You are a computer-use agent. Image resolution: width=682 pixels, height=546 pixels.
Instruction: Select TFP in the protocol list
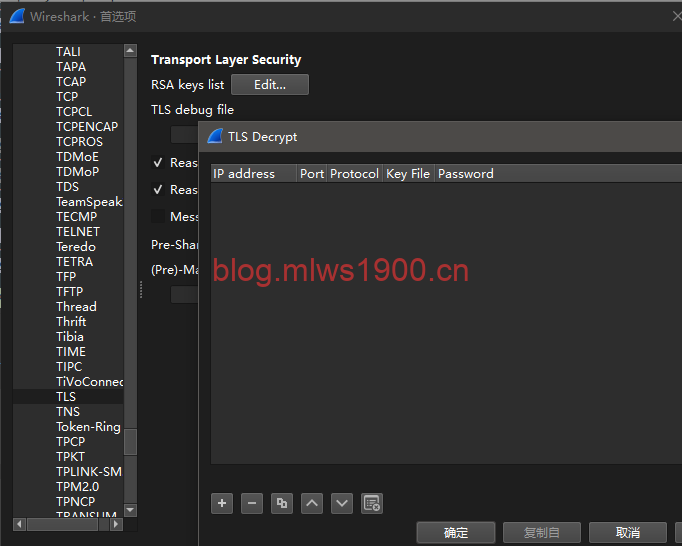(66, 277)
